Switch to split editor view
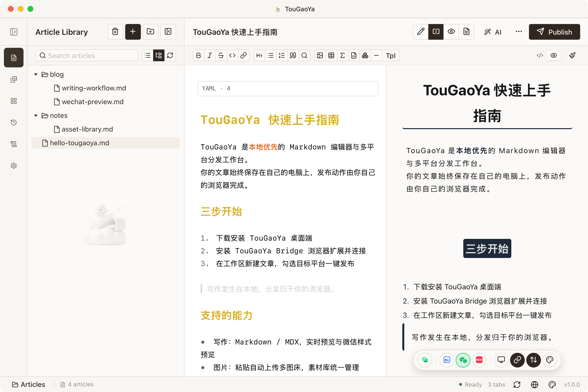 [x=436, y=32]
